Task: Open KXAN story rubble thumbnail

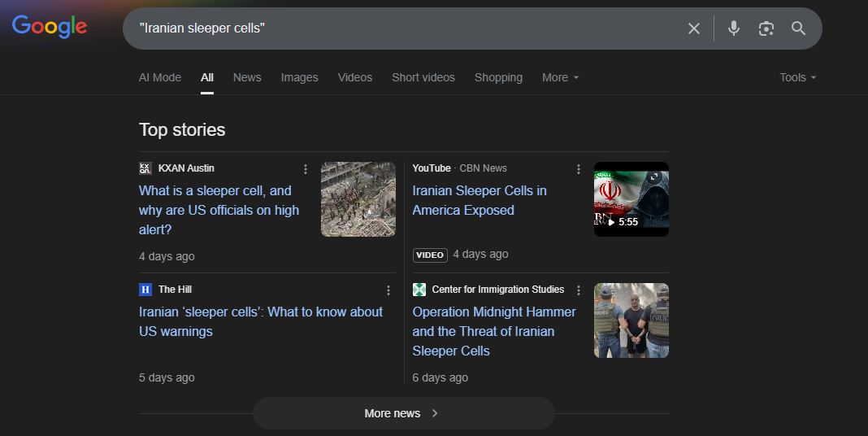Action: [x=358, y=199]
